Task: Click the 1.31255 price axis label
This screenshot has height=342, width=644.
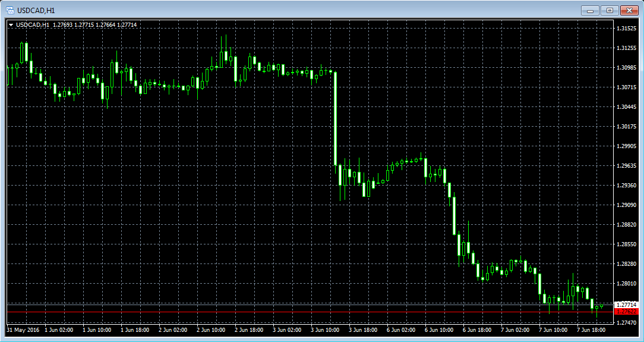Action: [x=626, y=48]
